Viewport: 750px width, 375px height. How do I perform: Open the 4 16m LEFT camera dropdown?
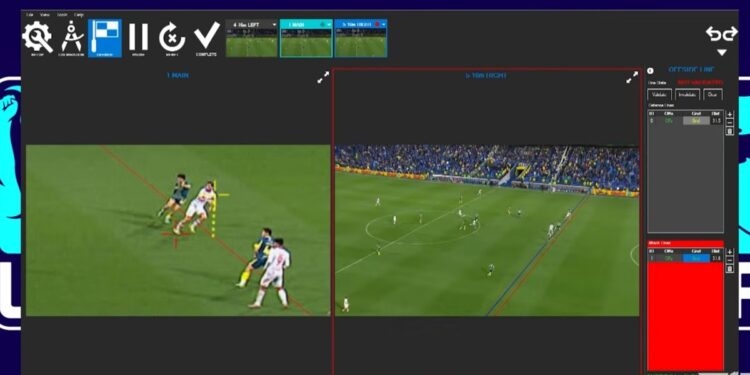pyautogui.click(x=274, y=24)
